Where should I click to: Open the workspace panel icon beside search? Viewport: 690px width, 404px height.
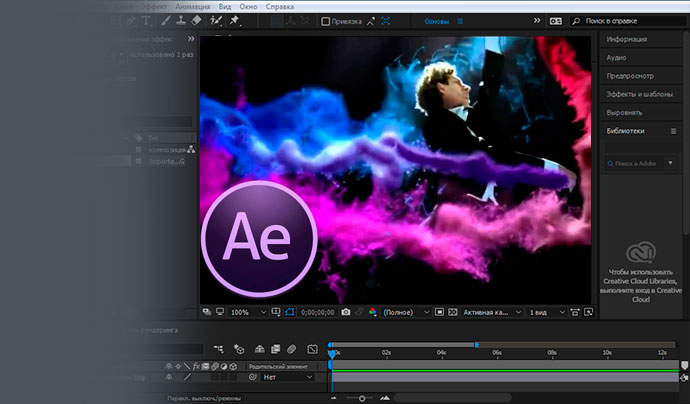pos(556,21)
